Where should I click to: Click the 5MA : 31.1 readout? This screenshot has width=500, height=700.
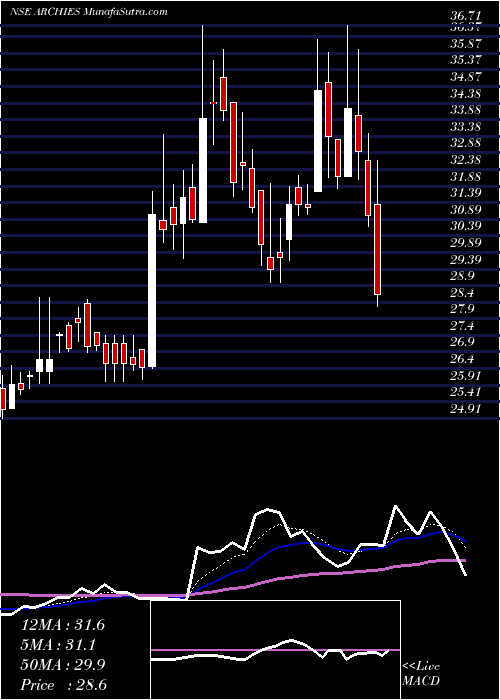[58, 645]
